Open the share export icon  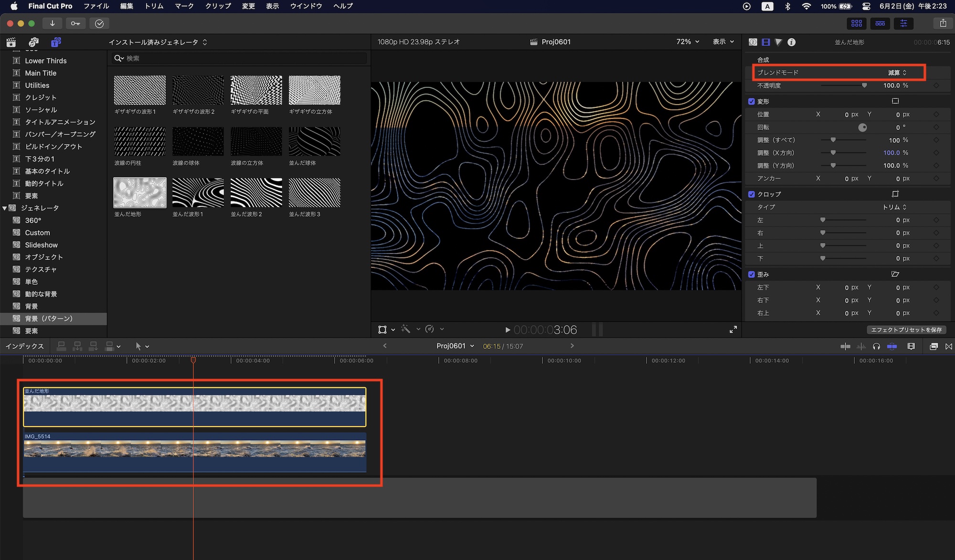coord(943,23)
